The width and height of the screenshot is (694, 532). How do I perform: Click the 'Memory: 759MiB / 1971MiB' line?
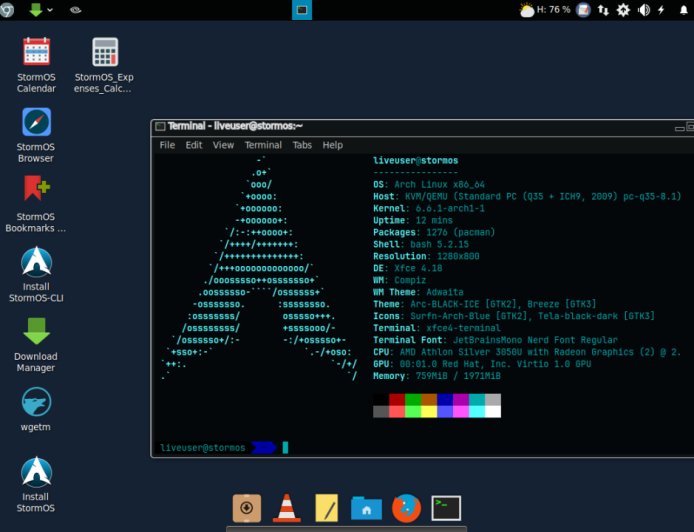point(437,376)
